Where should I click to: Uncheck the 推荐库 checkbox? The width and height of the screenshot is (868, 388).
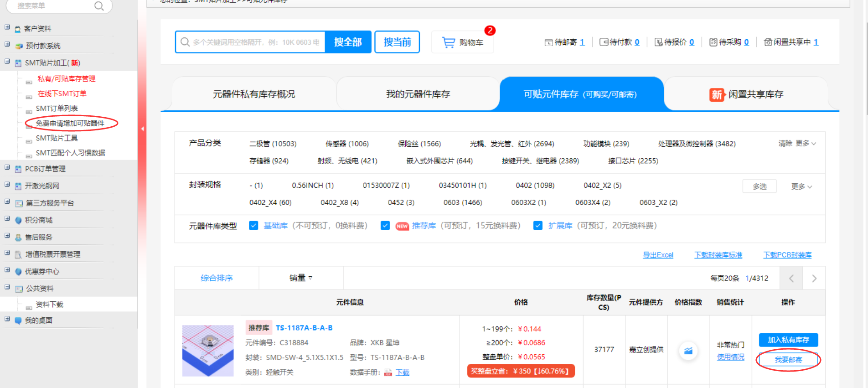[x=385, y=226]
